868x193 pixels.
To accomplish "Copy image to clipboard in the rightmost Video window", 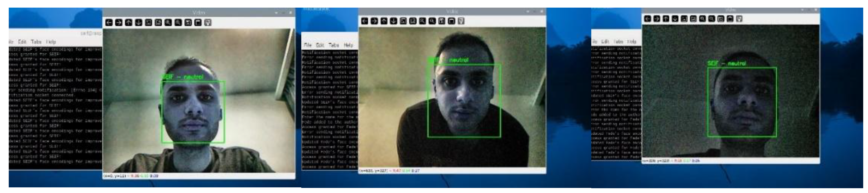I will click(x=730, y=19).
